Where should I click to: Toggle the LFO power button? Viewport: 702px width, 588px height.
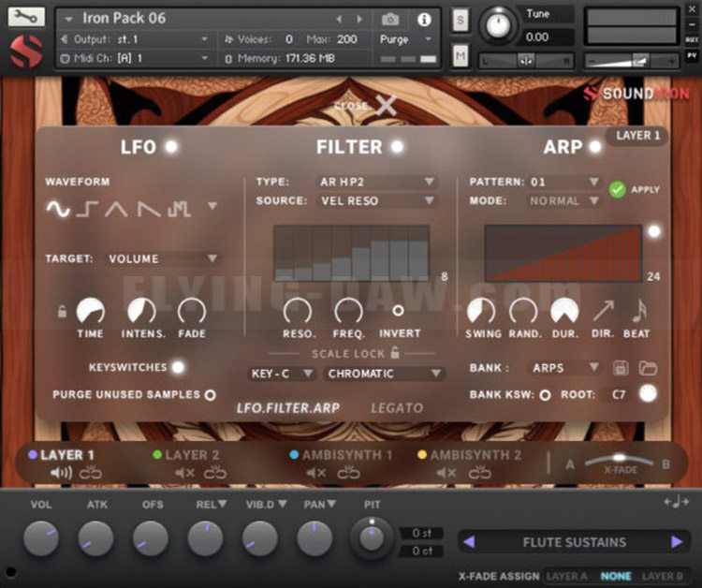click(171, 147)
